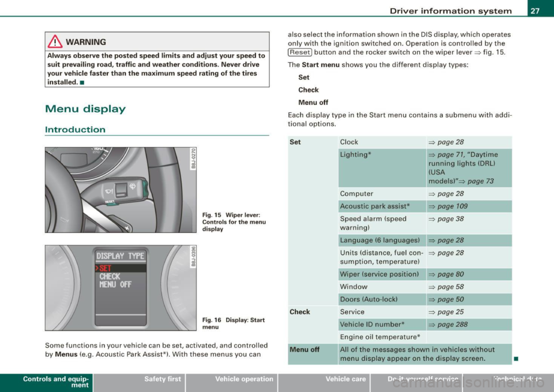Select the Vehicle care tab
Image resolution: width=554 pixels, height=392 pixels.
coord(324,383)
